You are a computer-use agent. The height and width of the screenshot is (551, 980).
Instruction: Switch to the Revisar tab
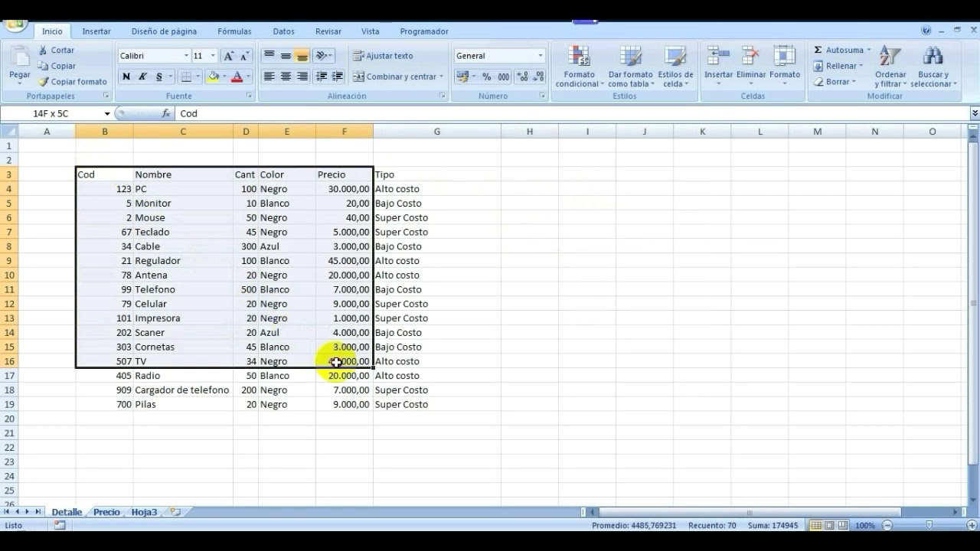pos(328,31)
